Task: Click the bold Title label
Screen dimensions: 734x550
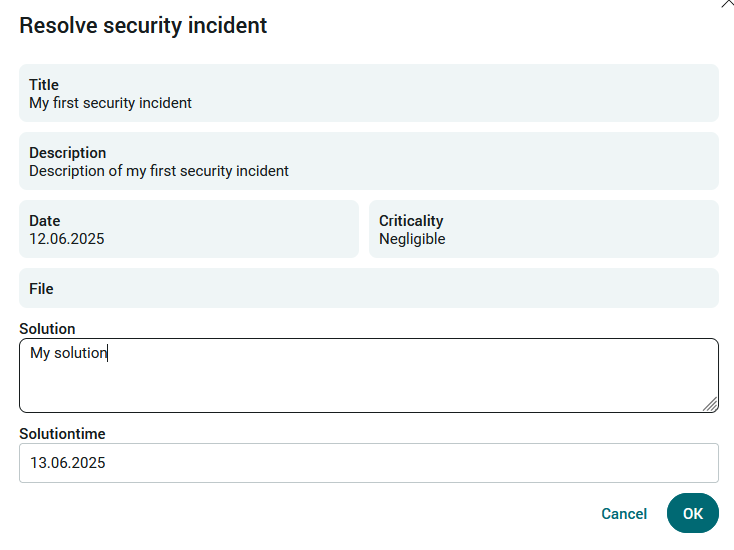Action: tap(44, 85)
